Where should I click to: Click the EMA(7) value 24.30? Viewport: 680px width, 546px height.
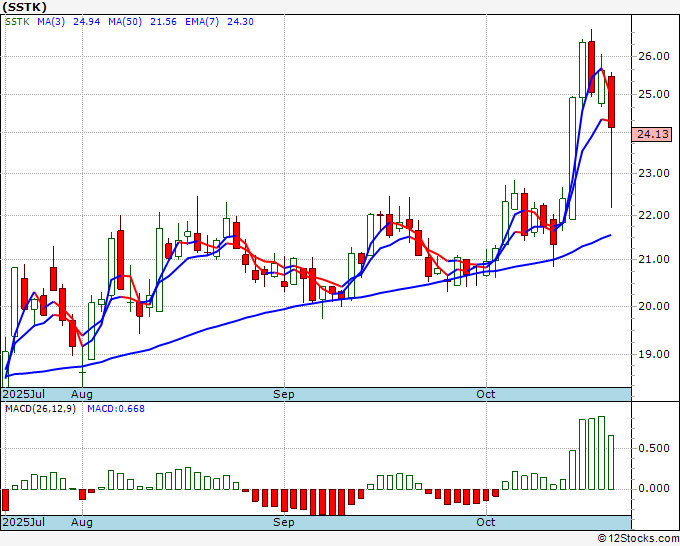pyautogui.click(x=240, y=22)
